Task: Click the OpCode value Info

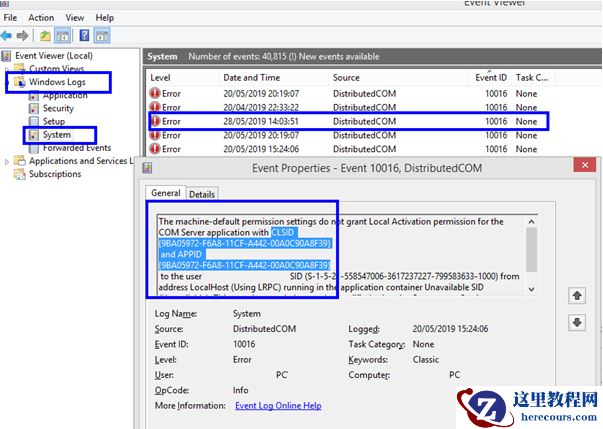Action: click(241, 390)
